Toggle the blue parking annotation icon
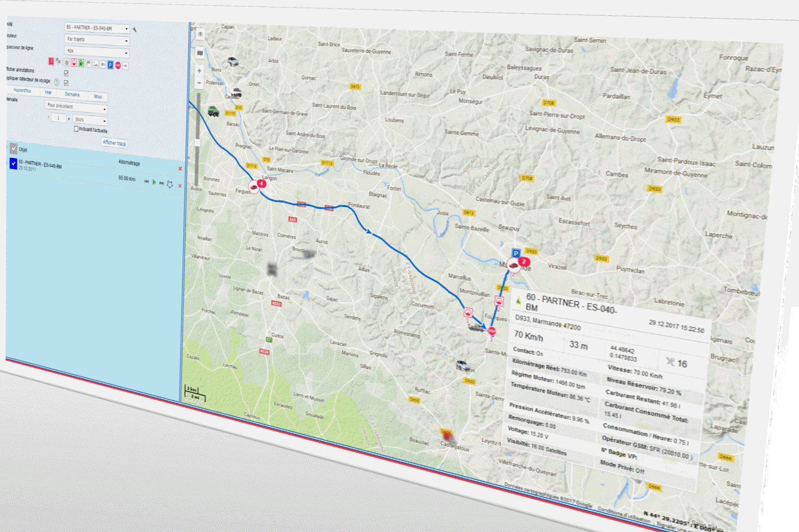 point(110,65)
